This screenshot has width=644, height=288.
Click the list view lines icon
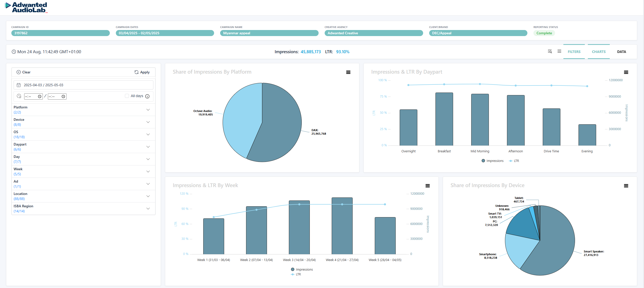[x=559, y=51]
